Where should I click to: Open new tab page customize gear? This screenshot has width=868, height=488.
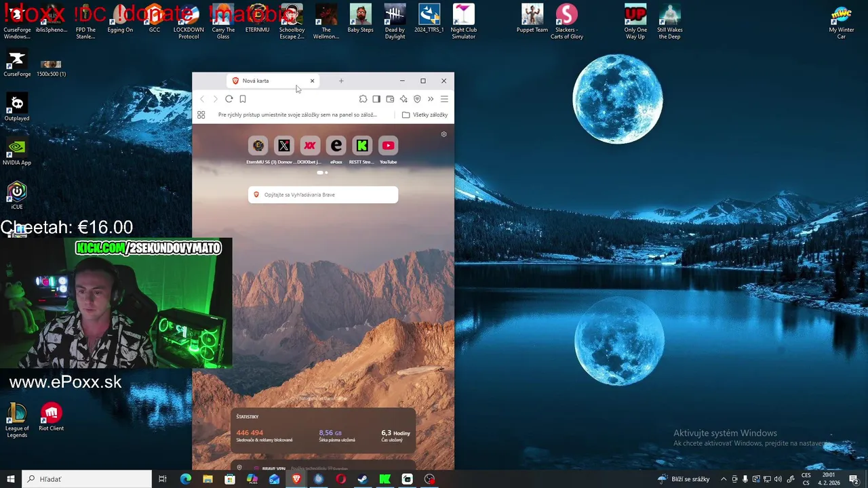[x=444, y=134]
